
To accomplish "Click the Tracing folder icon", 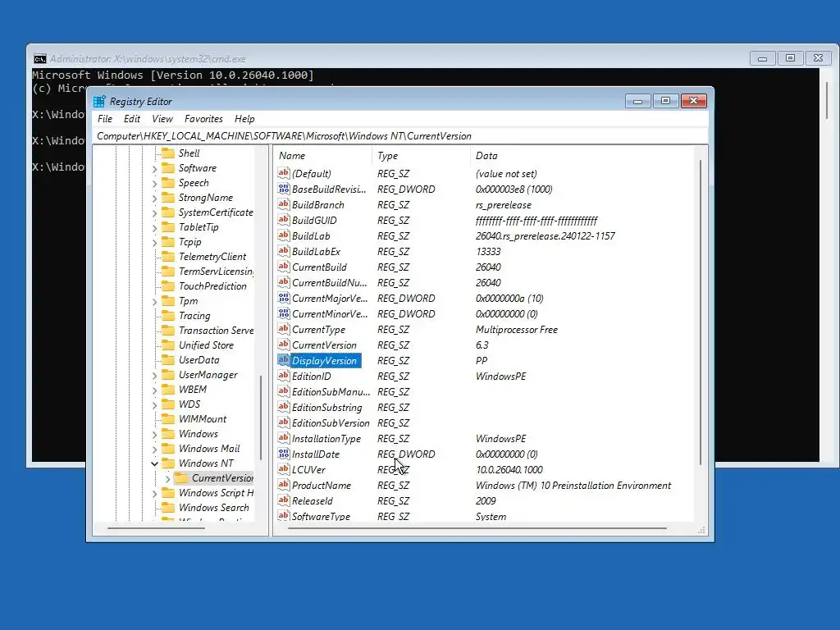I will [x=168, y=316].
